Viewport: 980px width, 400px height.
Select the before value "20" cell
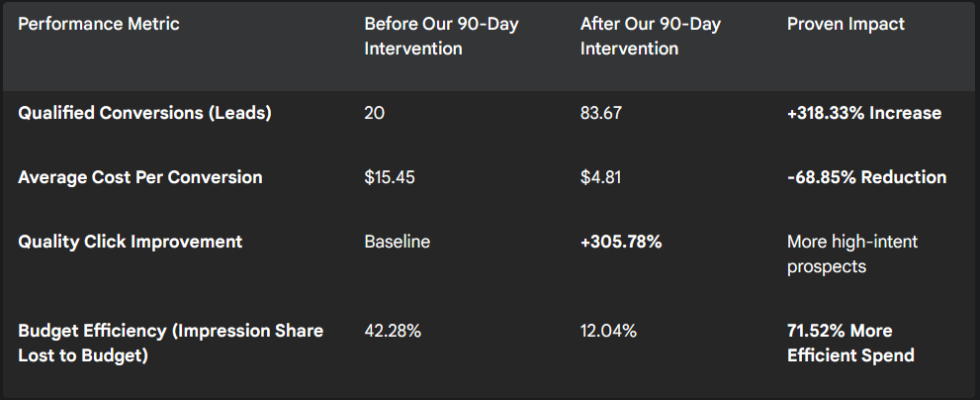(375, 113)
